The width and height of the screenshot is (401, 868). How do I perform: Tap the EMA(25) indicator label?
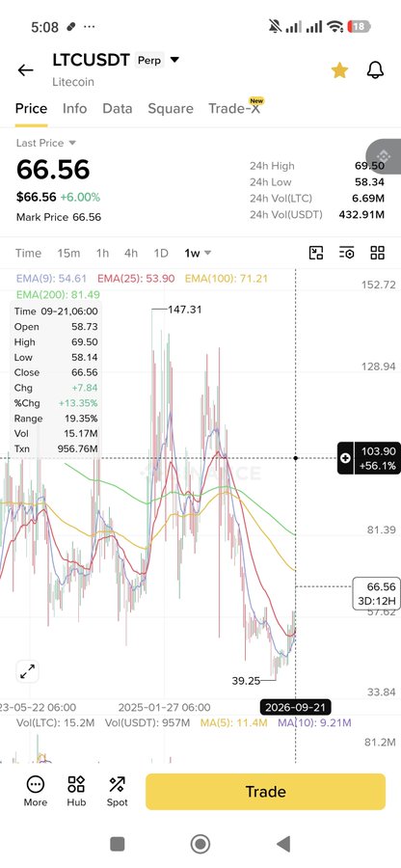tap(136, 279)
